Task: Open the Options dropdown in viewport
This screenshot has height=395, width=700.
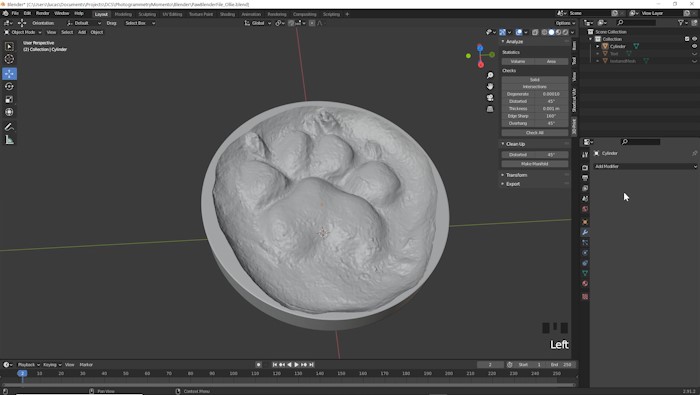Action: (x=565, y=23)
